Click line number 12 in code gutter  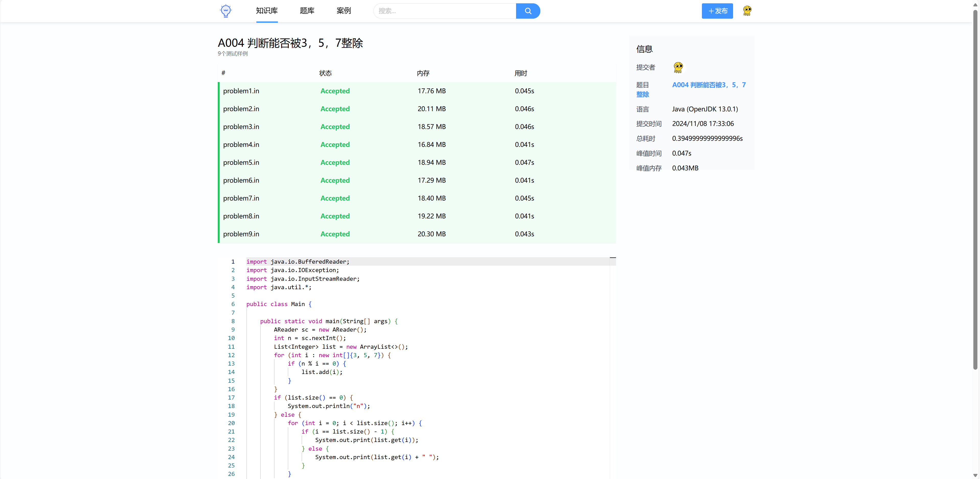click(231, 355)
